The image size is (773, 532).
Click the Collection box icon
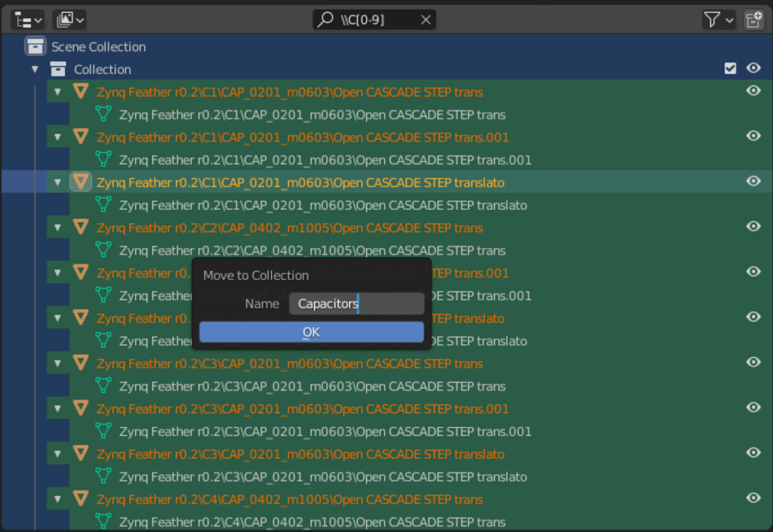coord(58,69)
